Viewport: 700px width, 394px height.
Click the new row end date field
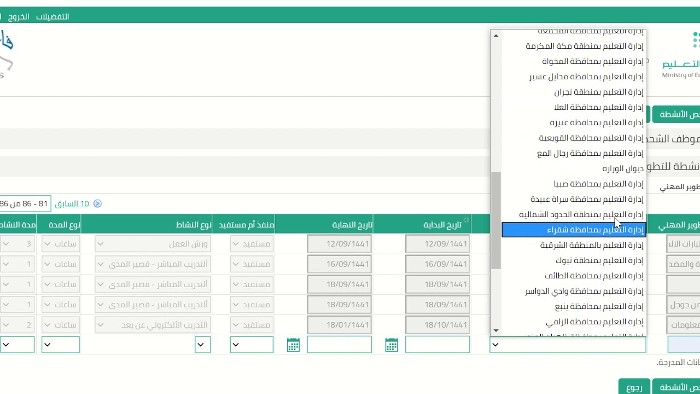pos(339,344)
